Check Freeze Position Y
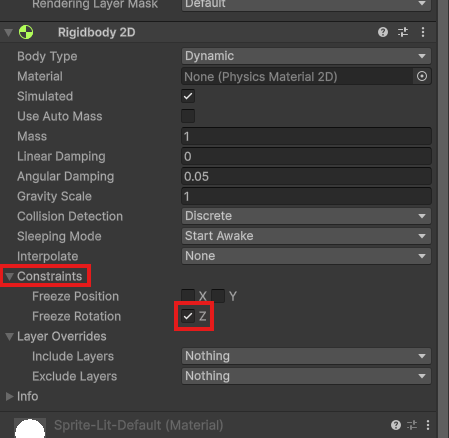Viewport: 449px width, 438px height. 218,296
